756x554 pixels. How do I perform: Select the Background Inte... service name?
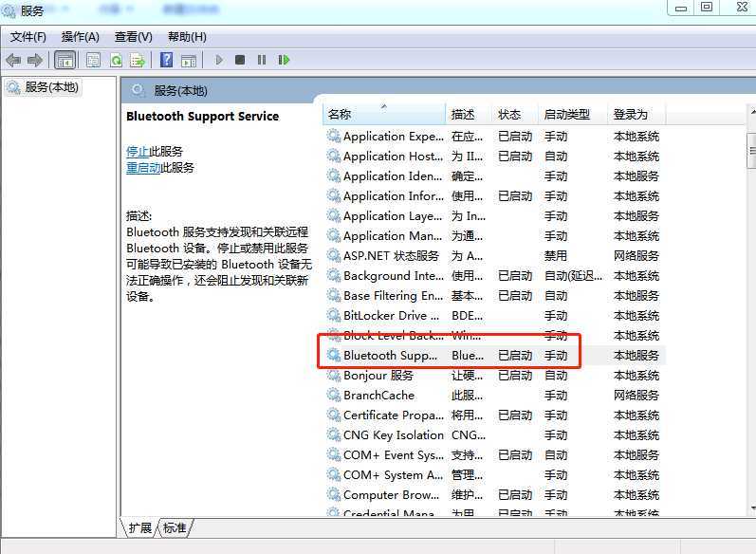pyautogui.click(x=394, y=276)
